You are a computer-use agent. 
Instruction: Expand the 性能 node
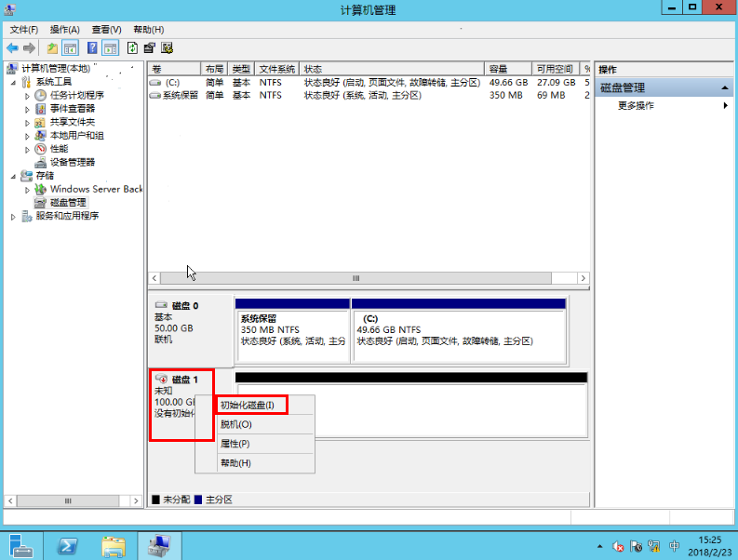(x=27, y=150)
